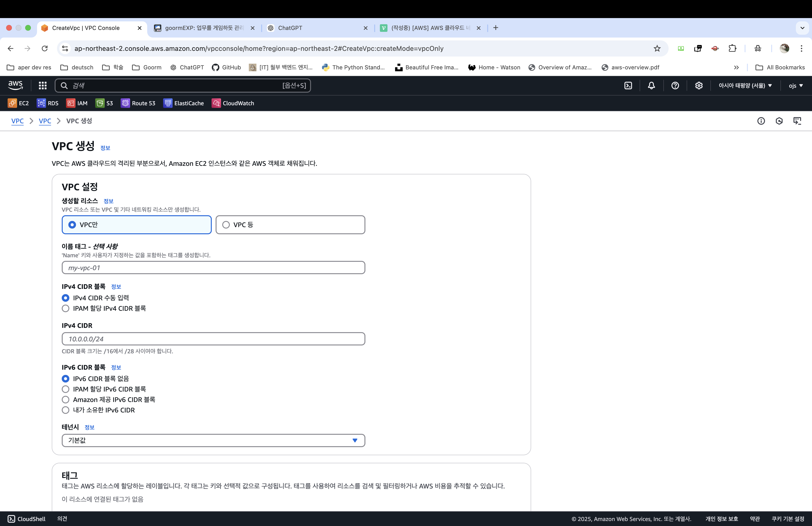812x526 pixels.
Task: Open Route 53 service shortcut
Action: click(138, 103)
